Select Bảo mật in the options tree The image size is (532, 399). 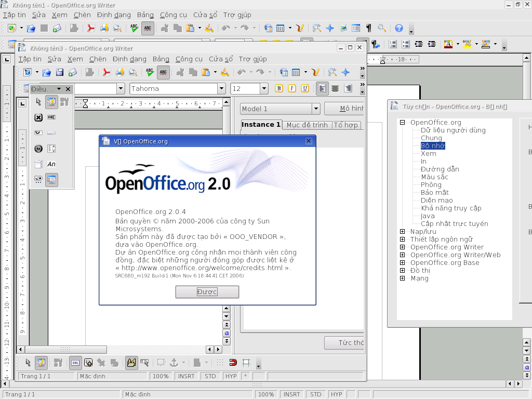(x=435, y=192)
